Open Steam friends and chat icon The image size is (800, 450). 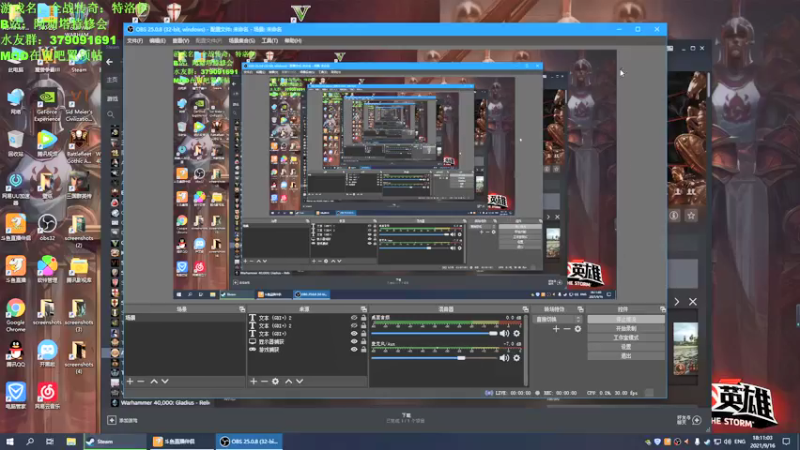(x=697, y=420)
